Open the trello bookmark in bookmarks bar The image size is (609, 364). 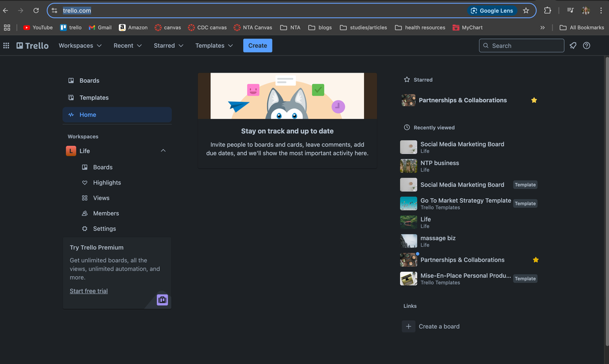click(71, 27)
